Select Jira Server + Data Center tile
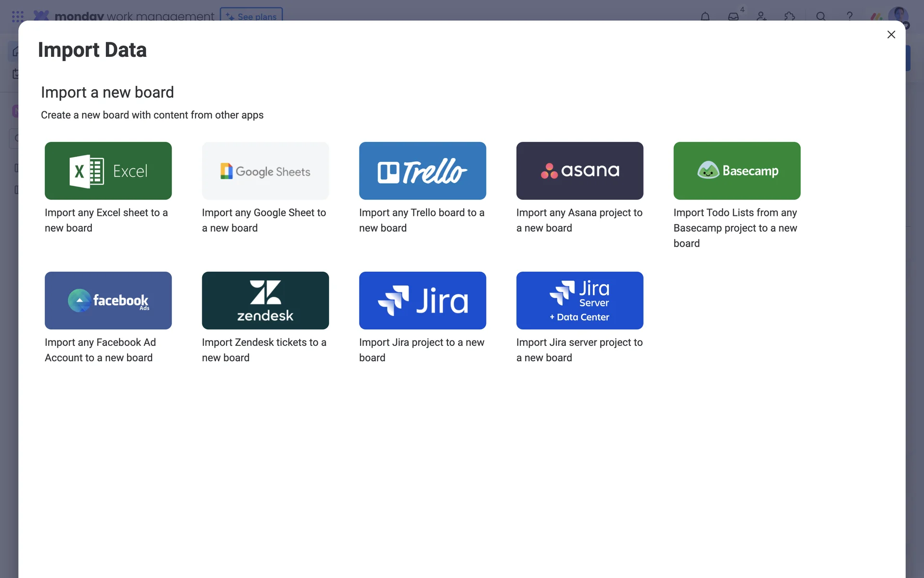This screenshot has height=578, width=924. (x=579, y=300)
